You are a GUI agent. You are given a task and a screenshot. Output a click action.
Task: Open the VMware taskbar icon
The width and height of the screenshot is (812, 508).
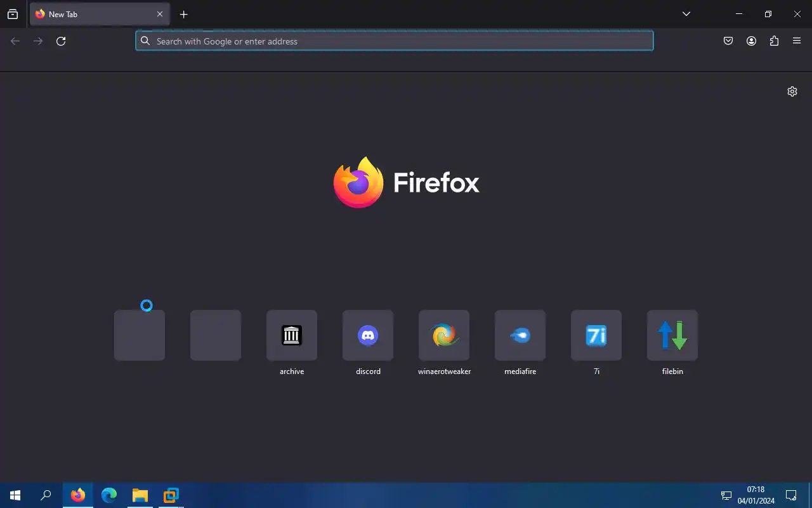tap(171, 495)
